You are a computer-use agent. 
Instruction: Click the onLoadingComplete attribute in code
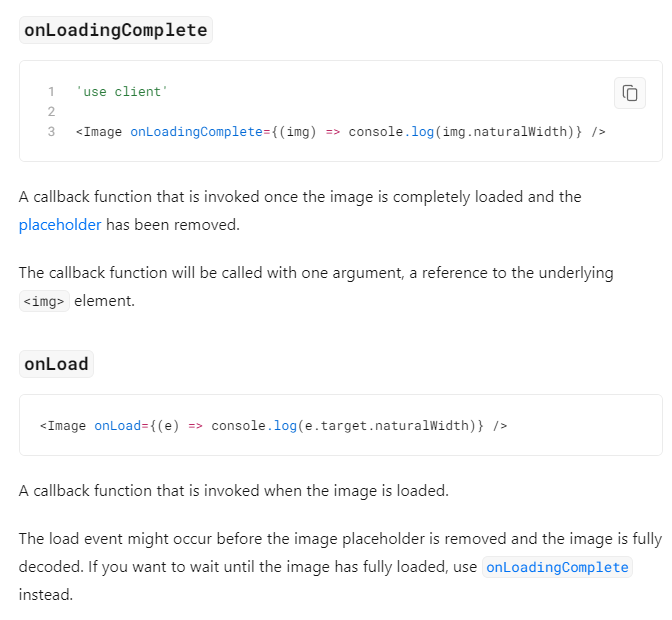196,132
